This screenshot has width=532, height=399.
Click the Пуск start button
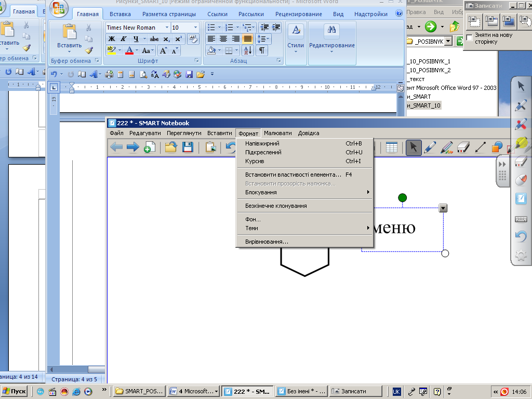[x=14, y=391]
